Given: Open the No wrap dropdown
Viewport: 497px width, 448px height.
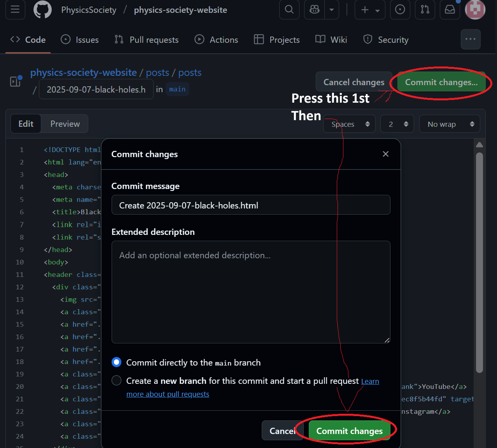Looking at the screenshot, I should click(450, 124).
